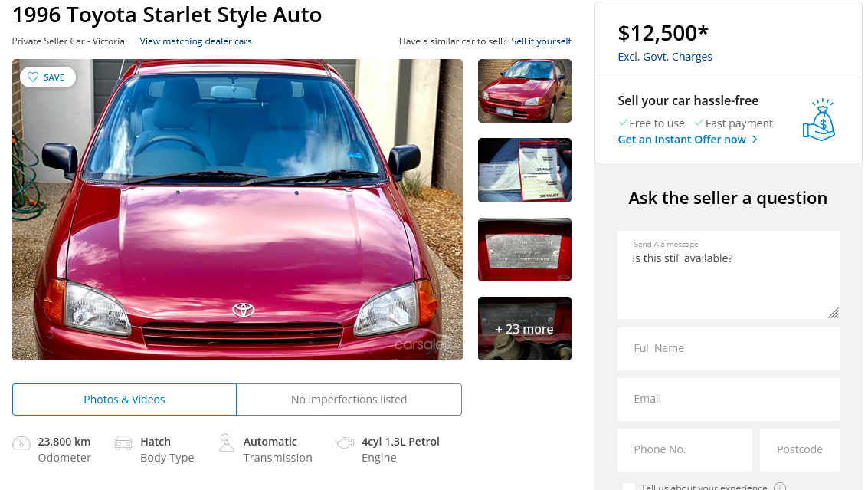Open the 'No imperfections listed' tab
Screen dimensions: 868x490
349,400
